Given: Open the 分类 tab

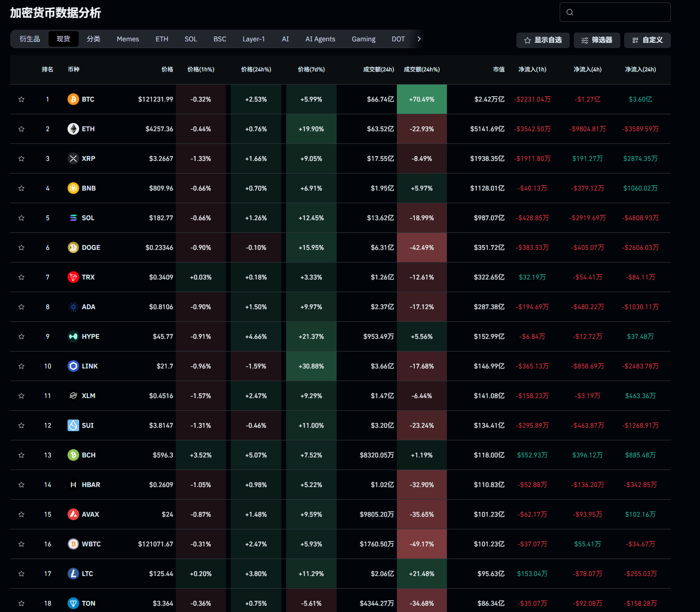Looking at the screenshot, I should point(94,39).
